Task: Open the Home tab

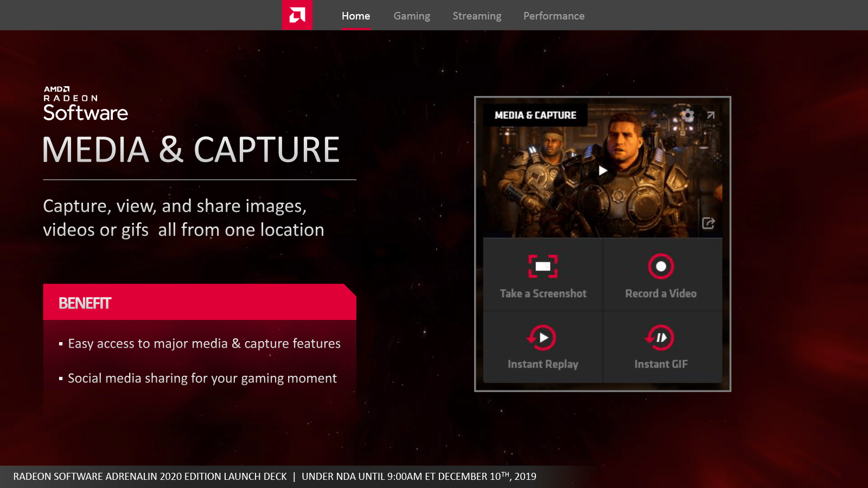Action: click(x=356, y=16)
